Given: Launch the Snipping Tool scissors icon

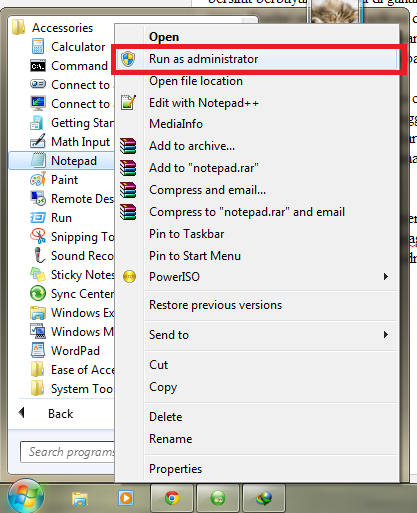Looking at the screenshot, I should click(38, 236).
